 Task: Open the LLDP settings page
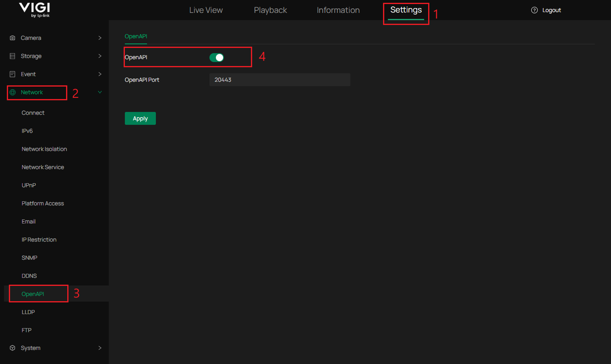pyautogui.click(x=28, y=312)
